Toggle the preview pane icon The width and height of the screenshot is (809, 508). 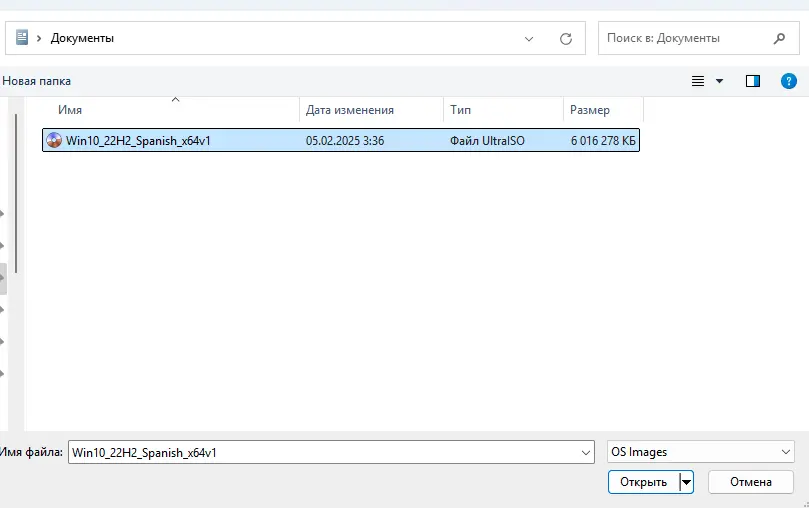click(x=753, y=81)
